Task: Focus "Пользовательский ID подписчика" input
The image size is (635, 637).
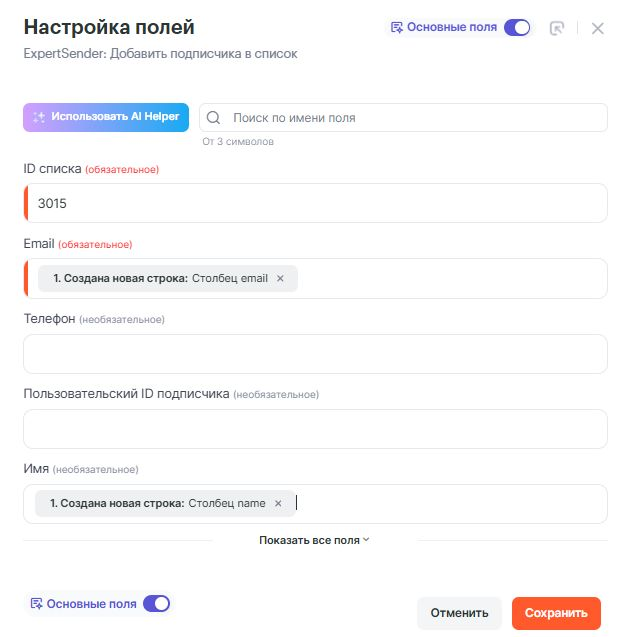Action: coord(315,429)
